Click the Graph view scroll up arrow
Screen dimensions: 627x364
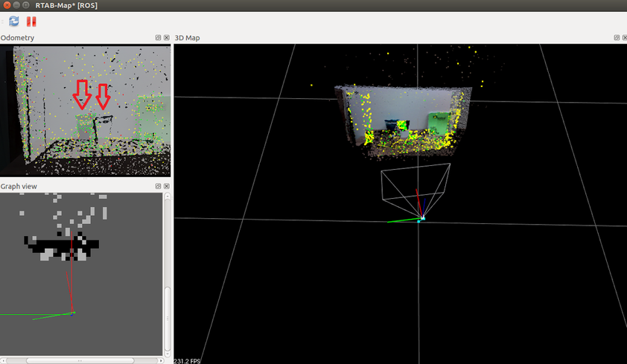pos(167,197)
